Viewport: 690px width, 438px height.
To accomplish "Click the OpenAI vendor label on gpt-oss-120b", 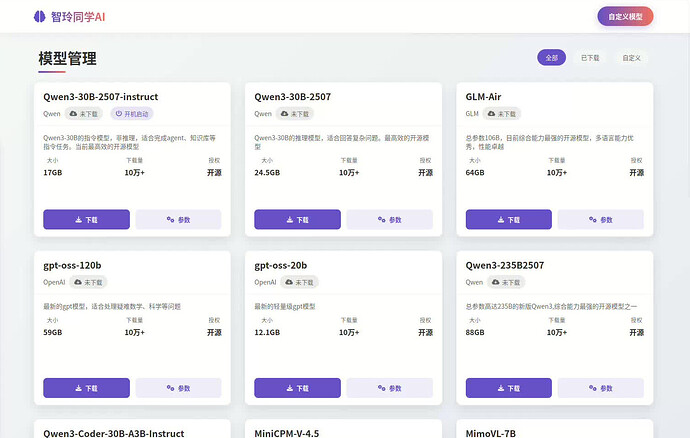I will pos(54,282).
